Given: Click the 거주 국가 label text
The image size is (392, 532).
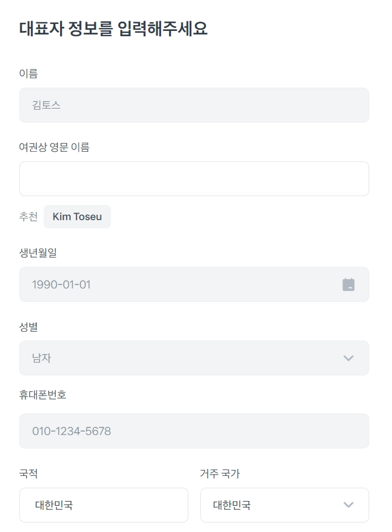Looking at the screenshot, I should pyautogui.click(x=220, y=474).
